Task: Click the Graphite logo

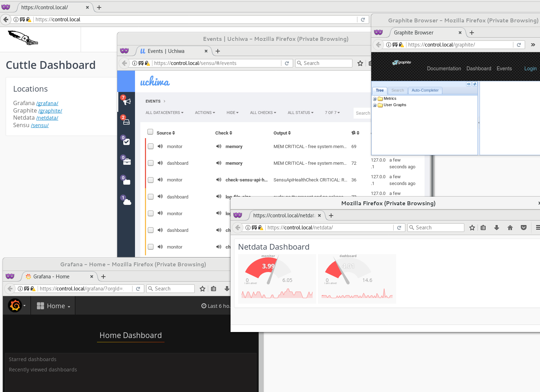Action: pyautogui.click(x=401, y=62)
